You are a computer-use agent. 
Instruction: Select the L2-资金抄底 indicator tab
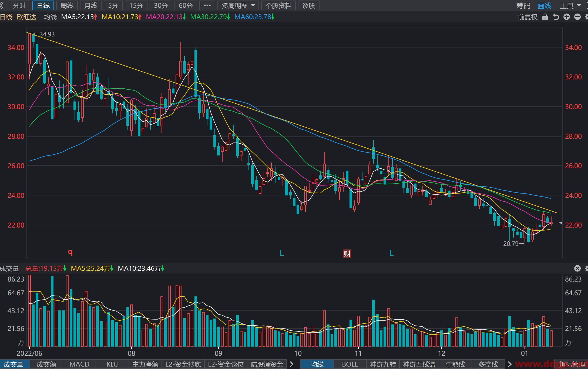click(x=183, y=364)
